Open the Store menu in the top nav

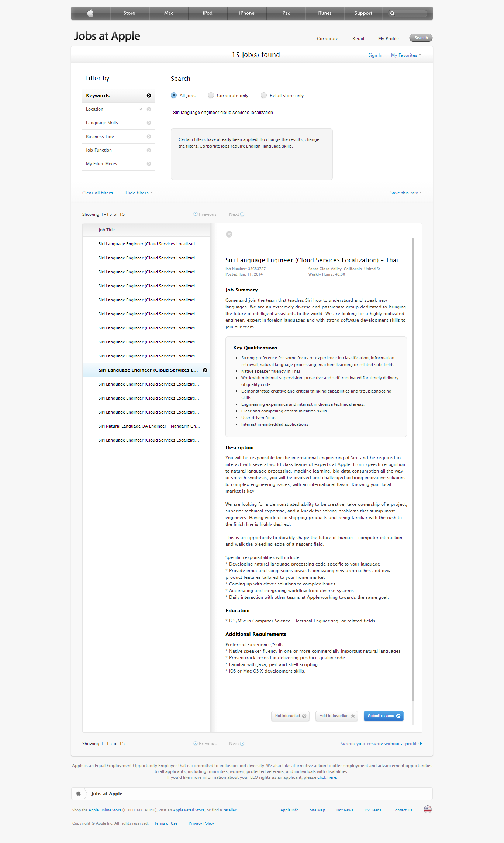[129, 13]
